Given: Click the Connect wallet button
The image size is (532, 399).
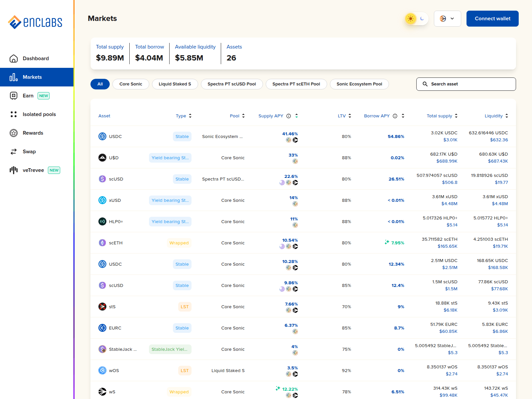Looking at the screenshot, I should pyautogui.click(x=492, y=19).
